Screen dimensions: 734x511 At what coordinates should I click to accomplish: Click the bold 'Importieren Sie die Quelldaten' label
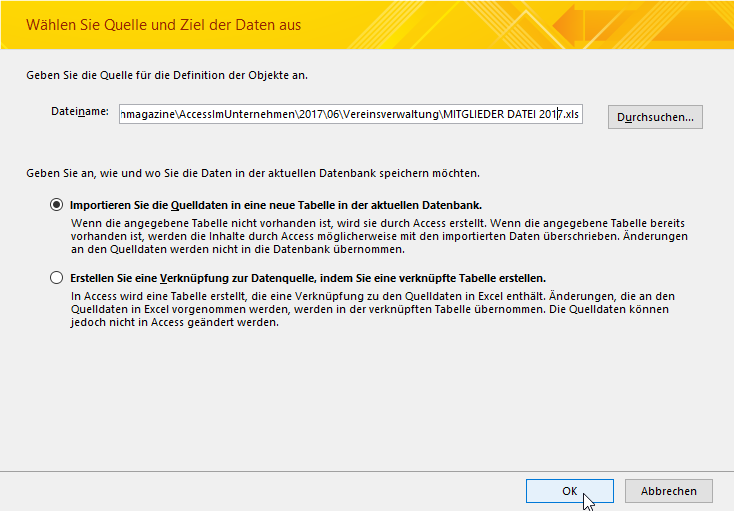(x=276, y=204)
